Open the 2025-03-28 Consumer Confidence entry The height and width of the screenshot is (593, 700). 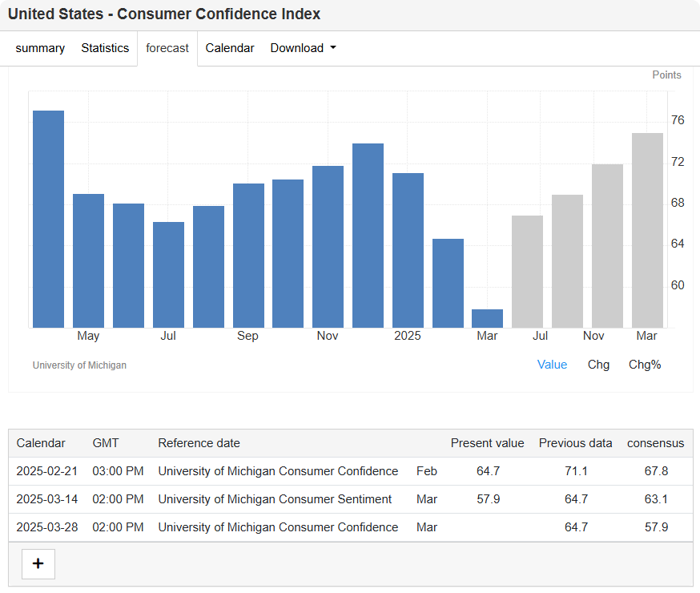point(278,527)
